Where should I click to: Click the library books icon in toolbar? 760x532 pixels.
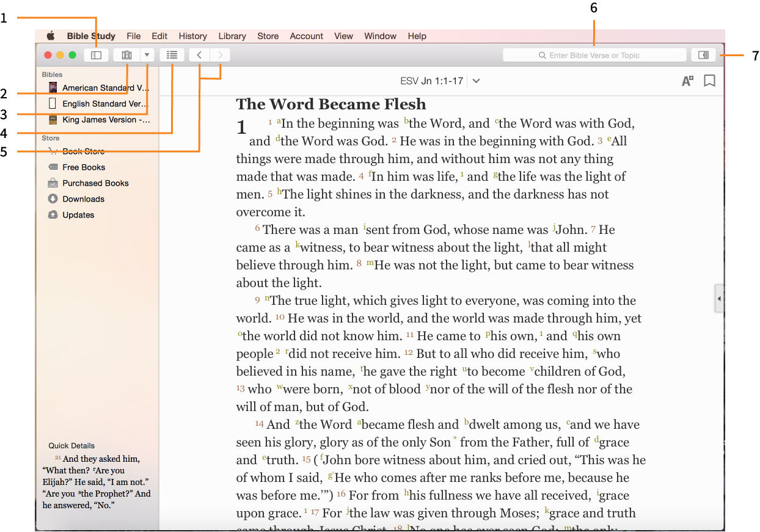pos(126,55)
